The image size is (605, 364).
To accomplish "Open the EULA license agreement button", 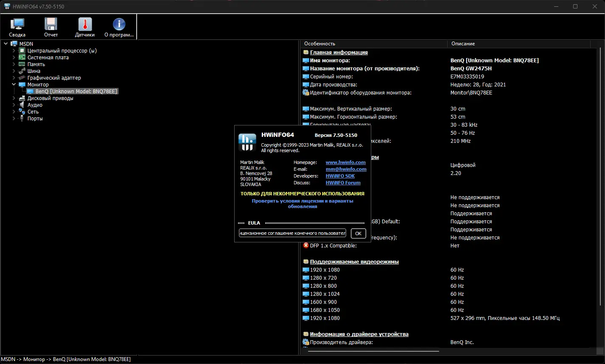I will (x=293, y=233).
